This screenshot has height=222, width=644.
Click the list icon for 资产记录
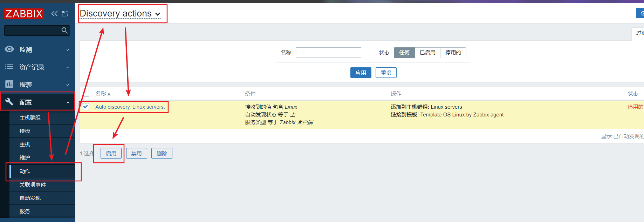pyautogui.click(x=9, y=67)
